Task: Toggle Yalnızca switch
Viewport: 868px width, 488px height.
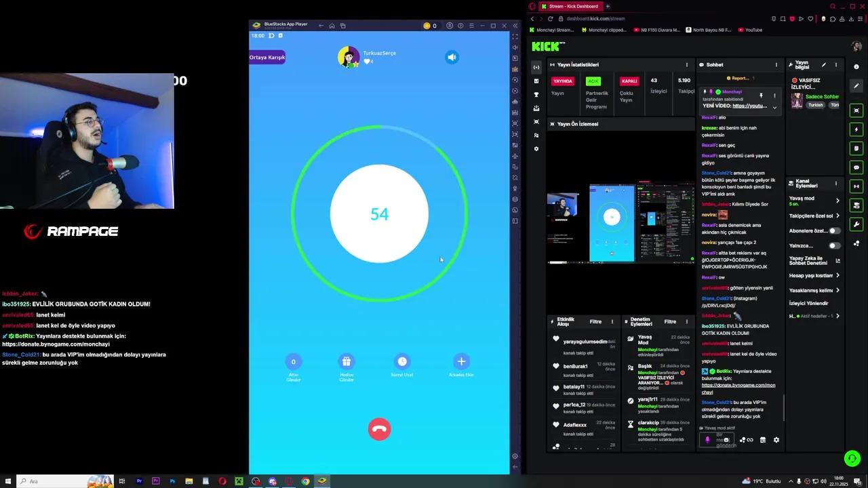Action: click(x=834, y=245)
